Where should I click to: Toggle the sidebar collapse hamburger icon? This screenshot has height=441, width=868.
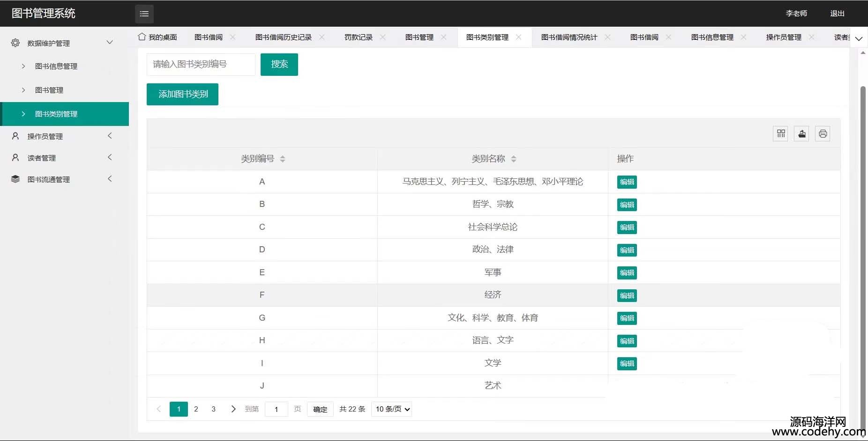pos(144,14)
